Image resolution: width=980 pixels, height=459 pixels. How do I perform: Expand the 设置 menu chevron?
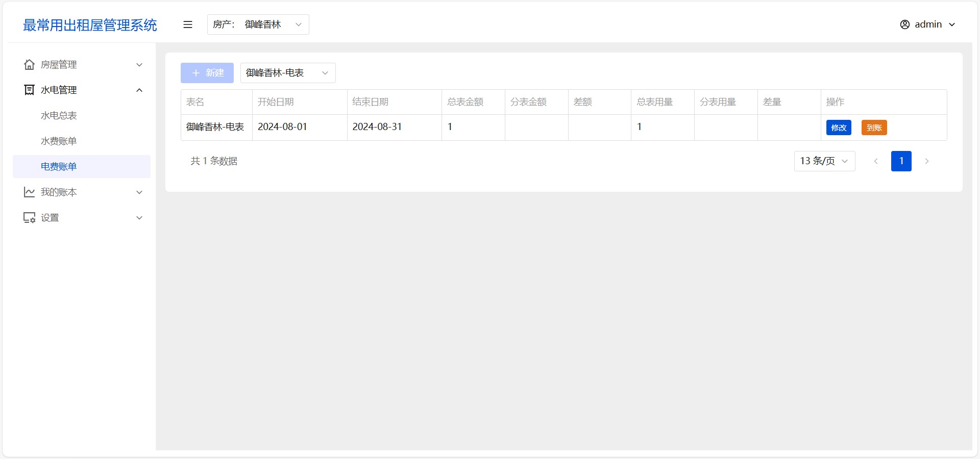139,218
